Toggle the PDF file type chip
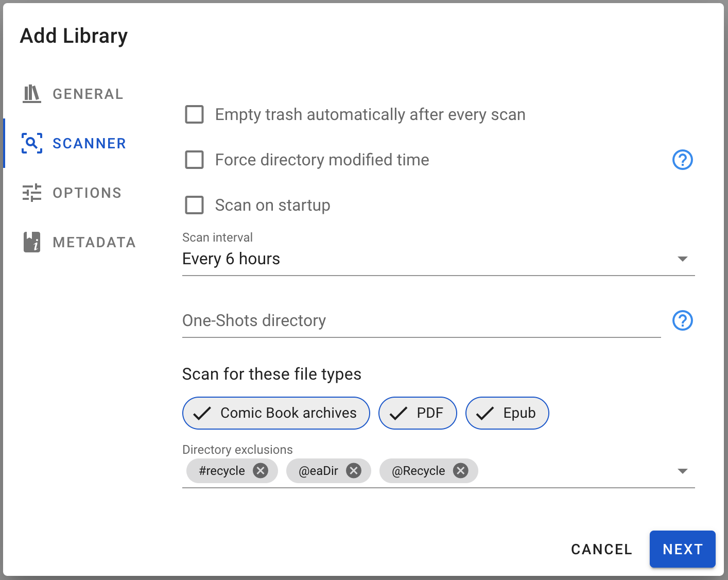Viewport: 728px width, 580px height. tap(418, 413)
